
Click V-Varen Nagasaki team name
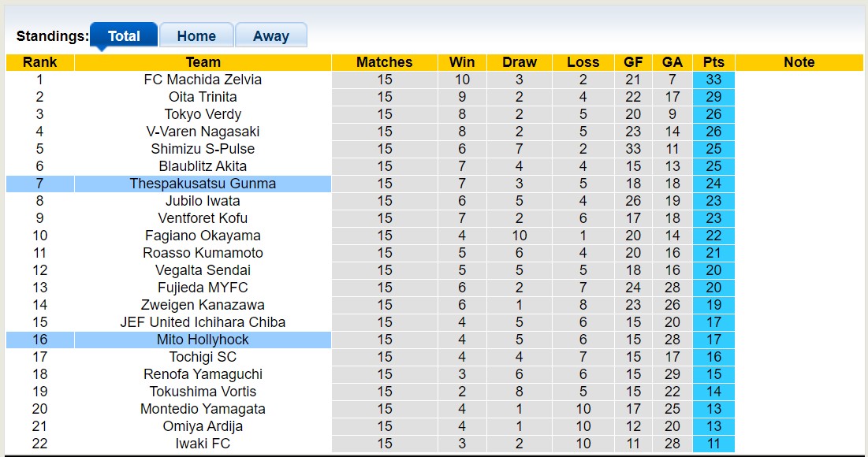coord(203,132)
